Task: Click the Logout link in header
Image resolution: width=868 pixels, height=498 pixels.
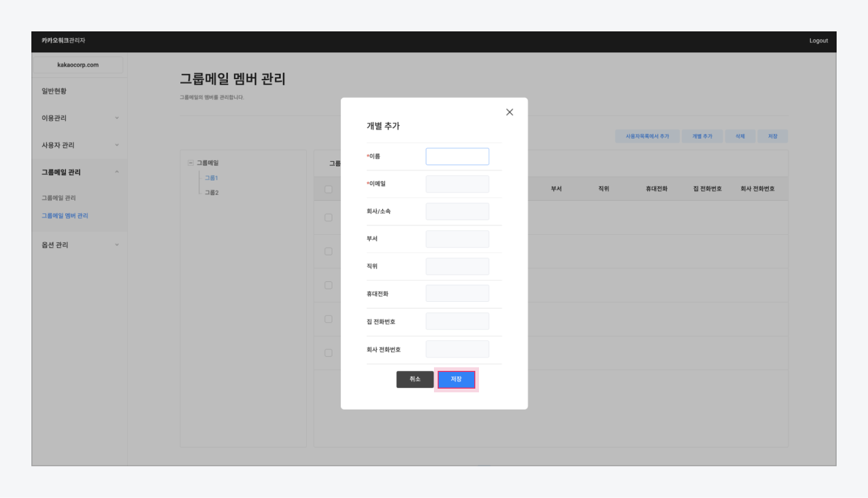Action: 818,41
